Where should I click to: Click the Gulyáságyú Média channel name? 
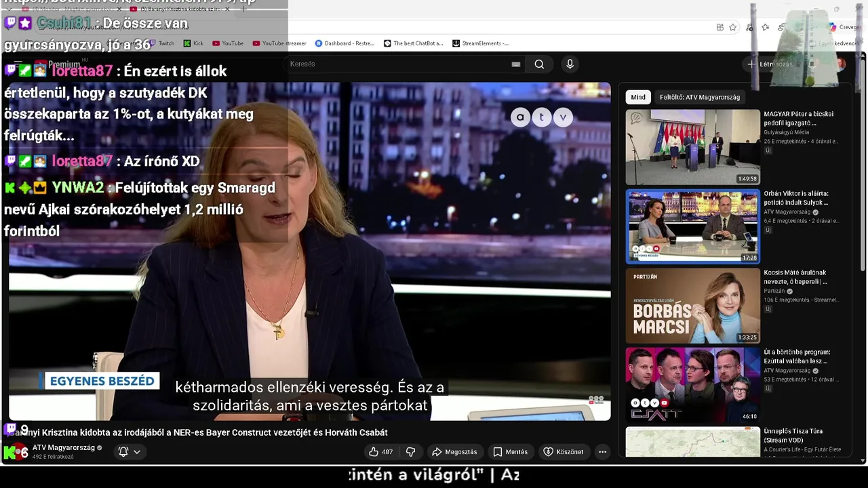coord(786,132)
